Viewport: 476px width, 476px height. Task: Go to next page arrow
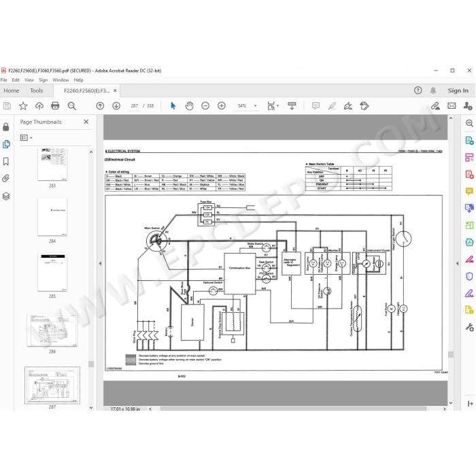click(x=116, y=106)
